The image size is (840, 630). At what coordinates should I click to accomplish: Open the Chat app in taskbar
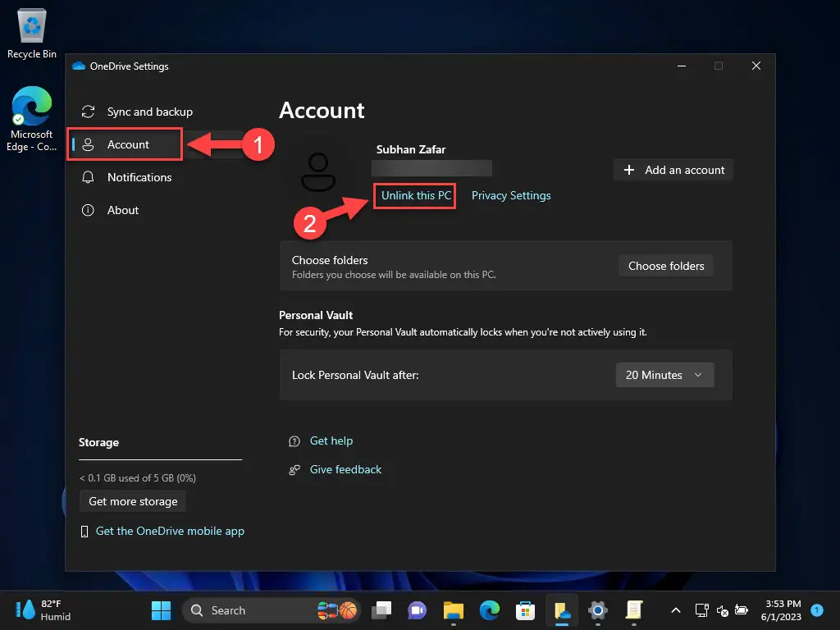[418, 610]
